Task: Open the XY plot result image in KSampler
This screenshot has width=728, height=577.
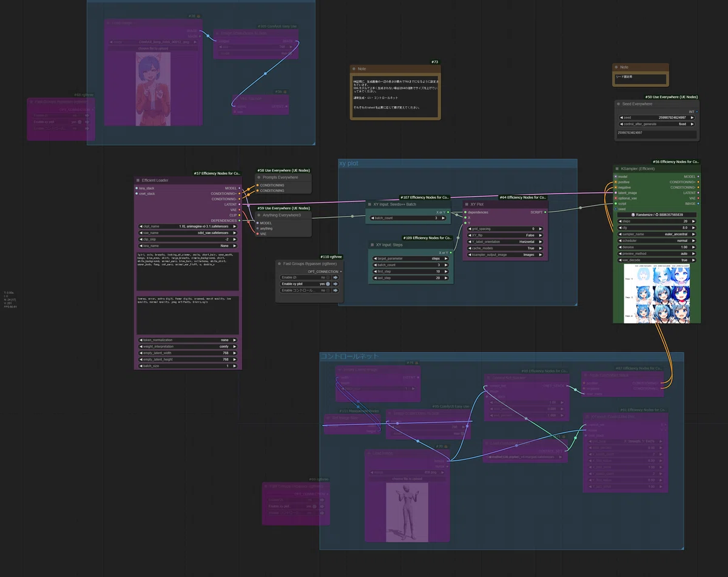Action: pos(656,294)
